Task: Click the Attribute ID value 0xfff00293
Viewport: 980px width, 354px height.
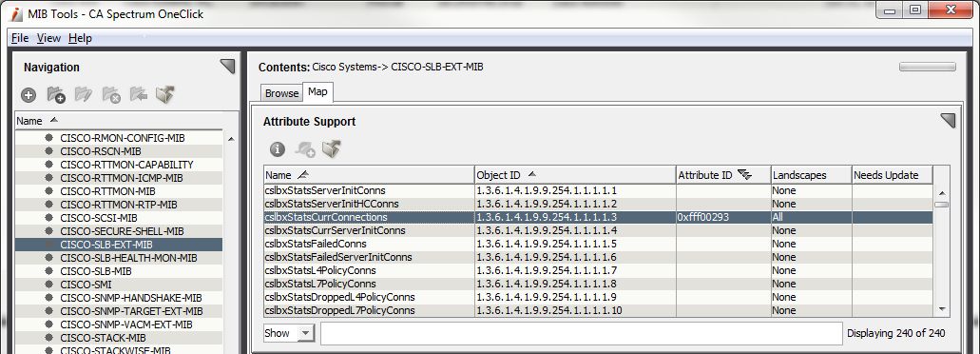Action: click(x=703, y=217)
